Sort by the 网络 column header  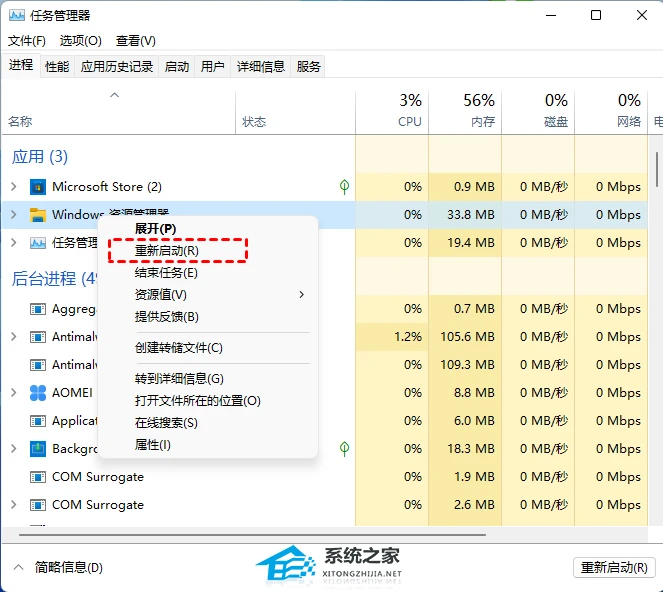pos(611,112)
